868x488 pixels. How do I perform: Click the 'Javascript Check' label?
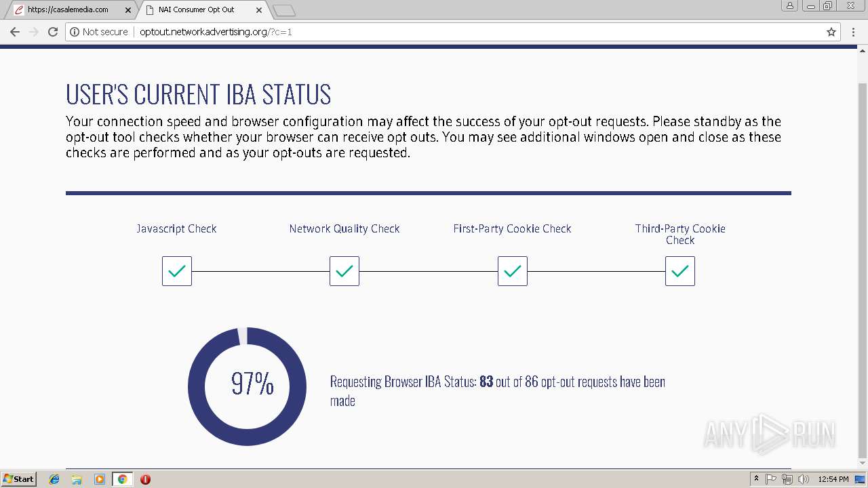[x=176, y=229]
